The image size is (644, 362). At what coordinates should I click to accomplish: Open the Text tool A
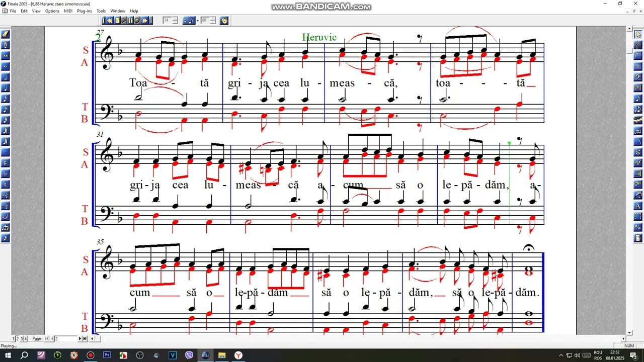click(x=638, y=206)
